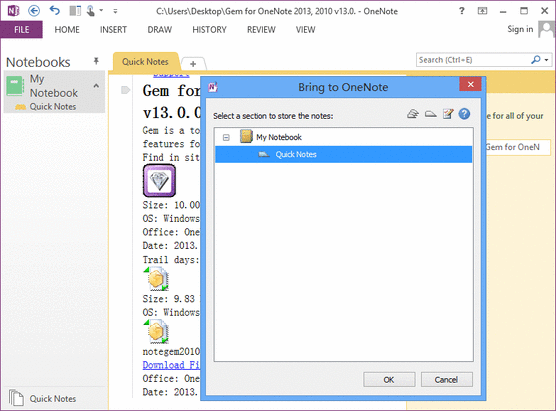Image resolution: width=556 pixels, height=411 pixels.
Task: Open the HOME ribbon tab
Action: [x=67, y=30]
